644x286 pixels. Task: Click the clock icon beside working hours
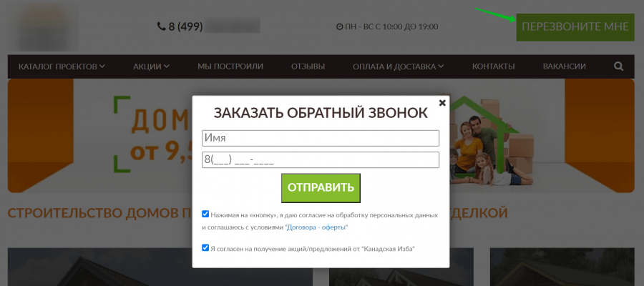point(339,27)
